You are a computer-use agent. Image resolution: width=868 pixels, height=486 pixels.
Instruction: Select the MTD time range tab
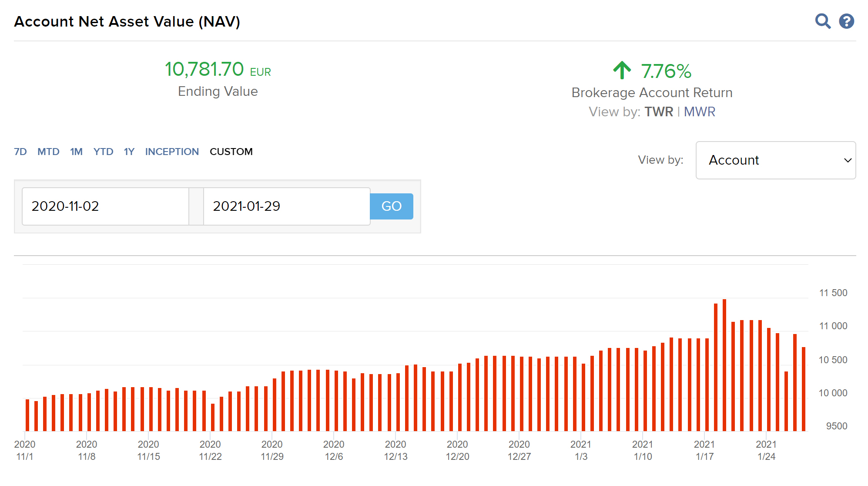click(x=48, y=152)
